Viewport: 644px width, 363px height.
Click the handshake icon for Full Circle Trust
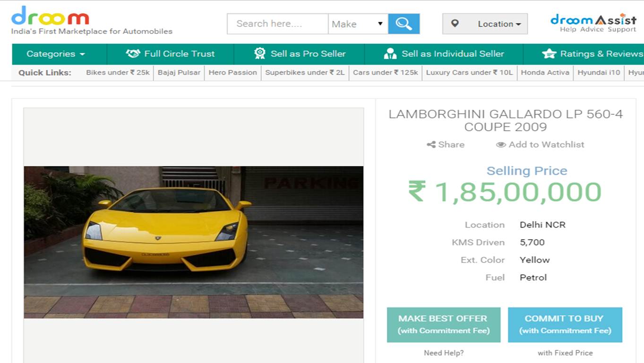coord(133,54)
